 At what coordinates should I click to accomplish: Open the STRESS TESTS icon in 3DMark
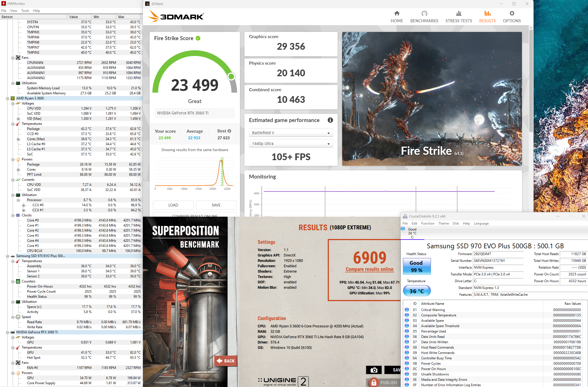[458, 13]
